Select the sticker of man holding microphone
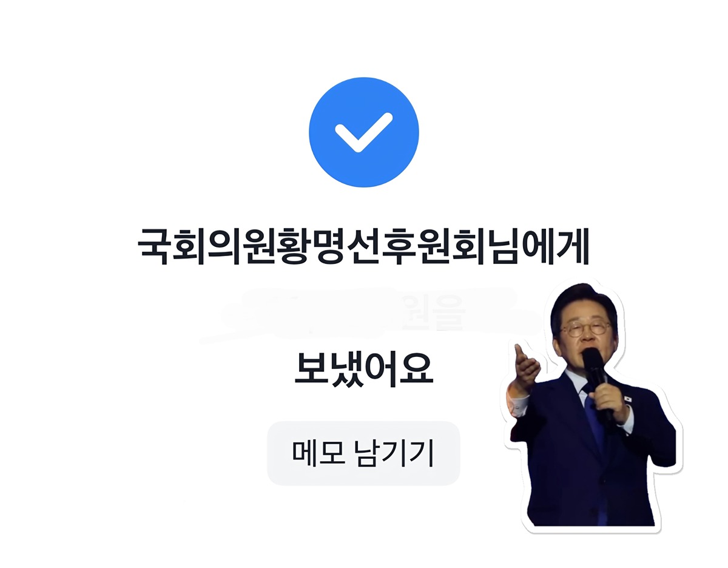This screenshot has width=728, height=568. pos(593,407)
